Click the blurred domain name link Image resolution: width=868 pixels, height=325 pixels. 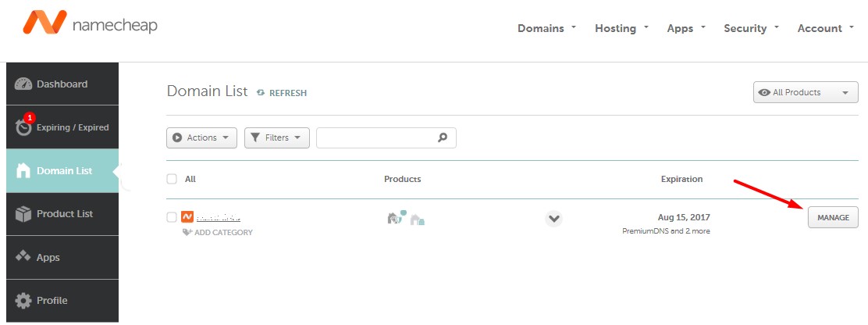[218, 218]
